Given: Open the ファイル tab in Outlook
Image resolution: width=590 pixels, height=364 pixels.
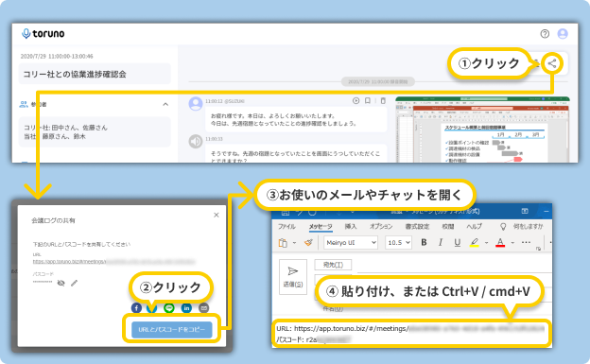Looking at the screenshot, I should pyautogui.click(x=286, y=227).
